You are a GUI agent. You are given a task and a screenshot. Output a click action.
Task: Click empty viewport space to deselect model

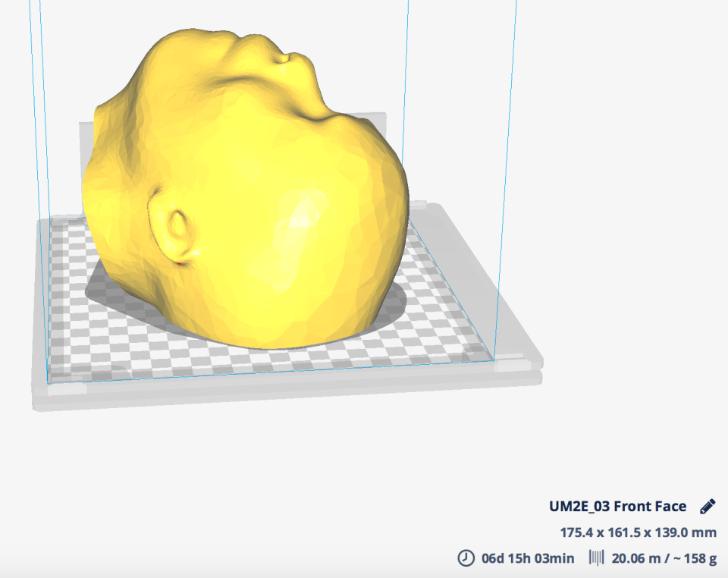(607, 228)
